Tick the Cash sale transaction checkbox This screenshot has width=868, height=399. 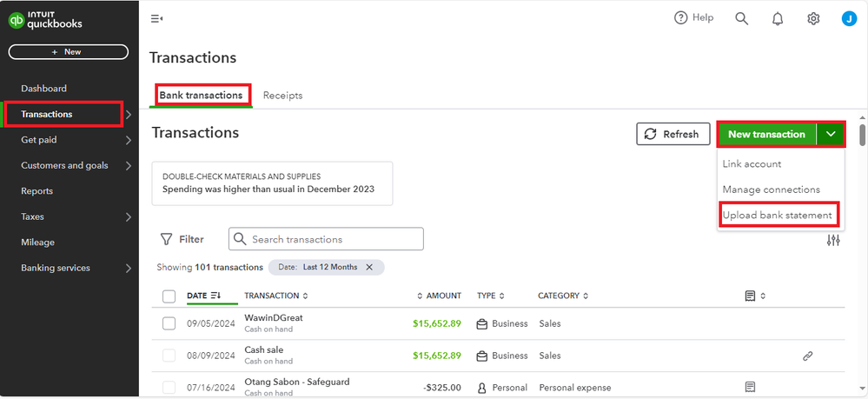[x=169, y=356]
